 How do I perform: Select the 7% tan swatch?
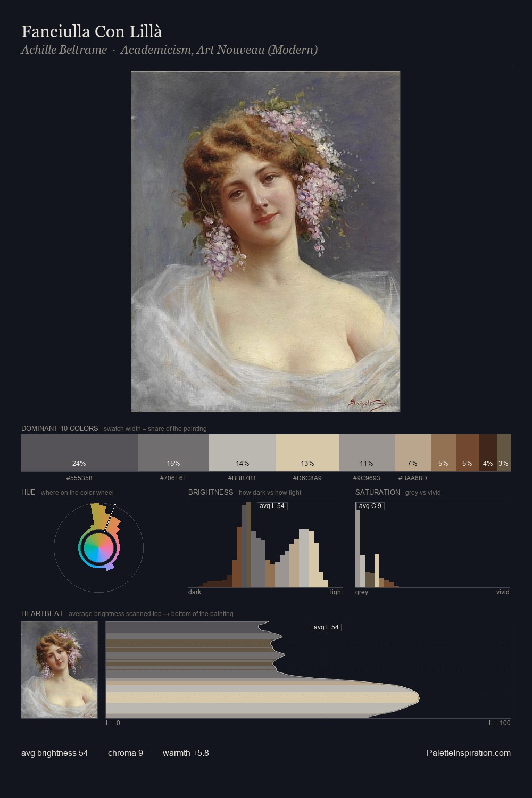coord(413,453)
